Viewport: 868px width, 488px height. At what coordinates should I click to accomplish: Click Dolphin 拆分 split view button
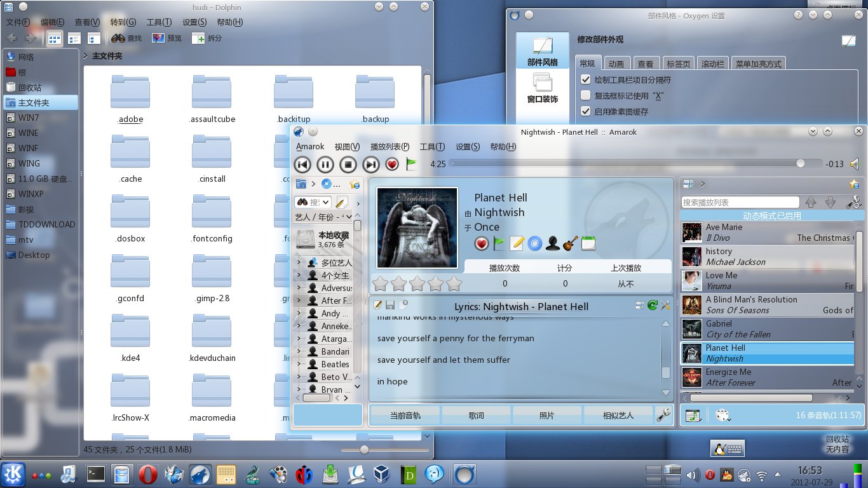(x=207, y=38)
